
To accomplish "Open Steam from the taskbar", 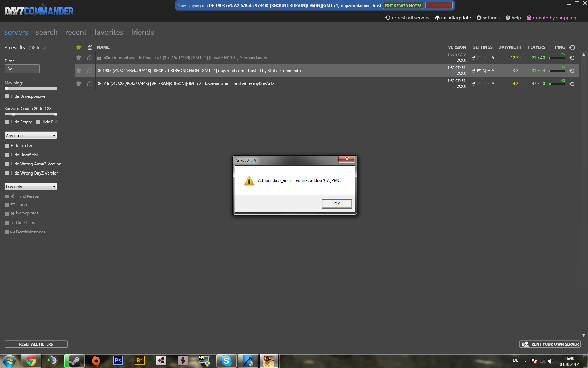I will click(x=74, y=361).
